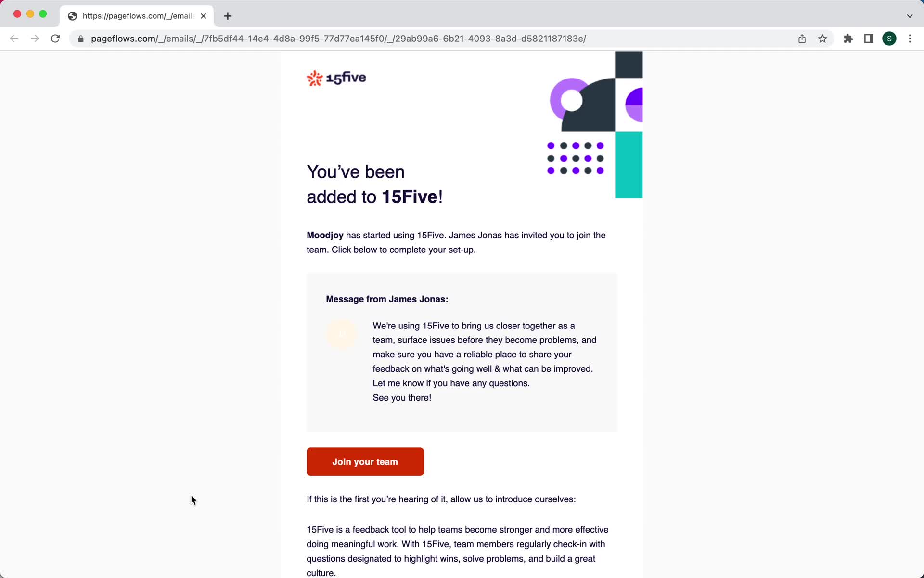Click the browser extensions puzzle icon
The width and height of the screenshot is (924, 578).
[848, 39]
